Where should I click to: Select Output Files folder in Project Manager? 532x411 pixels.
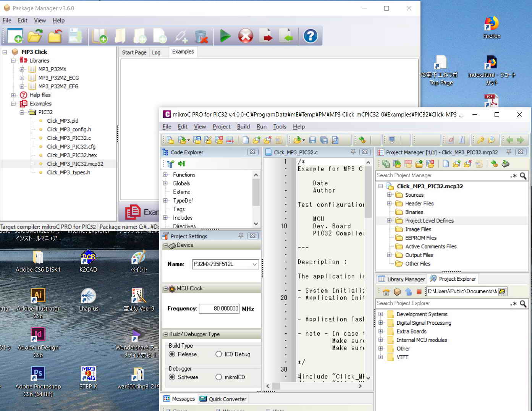(x=419, y=255)
